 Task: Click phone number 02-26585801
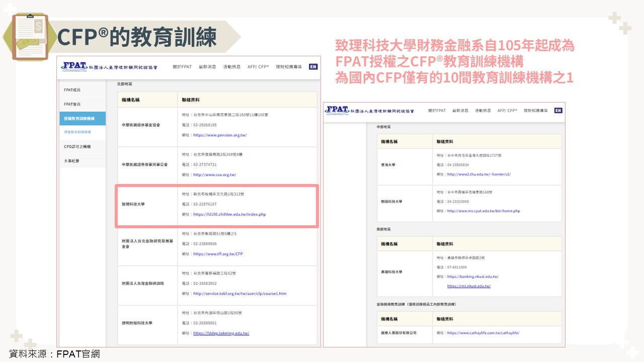click(205, 323)
